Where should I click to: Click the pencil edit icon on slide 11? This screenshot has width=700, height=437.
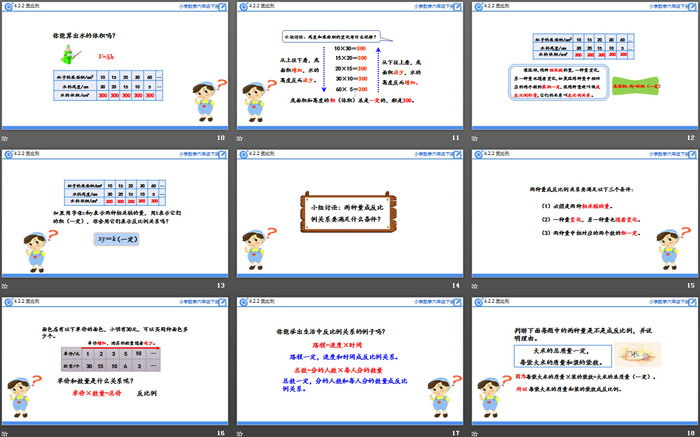pos(457,7)
